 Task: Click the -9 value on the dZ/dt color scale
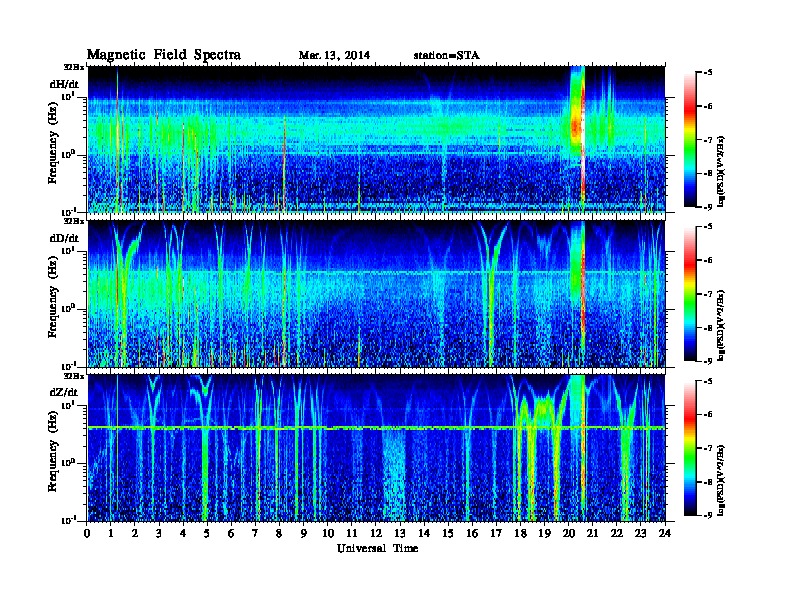[708, 515]
